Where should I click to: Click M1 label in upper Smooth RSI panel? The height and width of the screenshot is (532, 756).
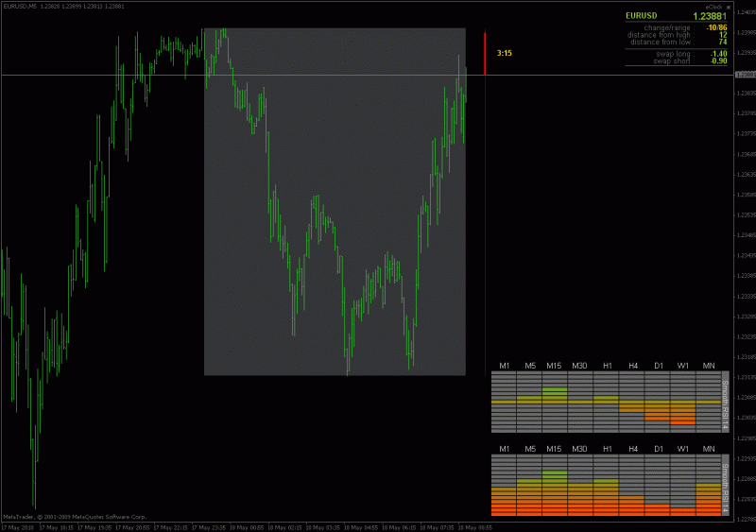coord(505,366)
